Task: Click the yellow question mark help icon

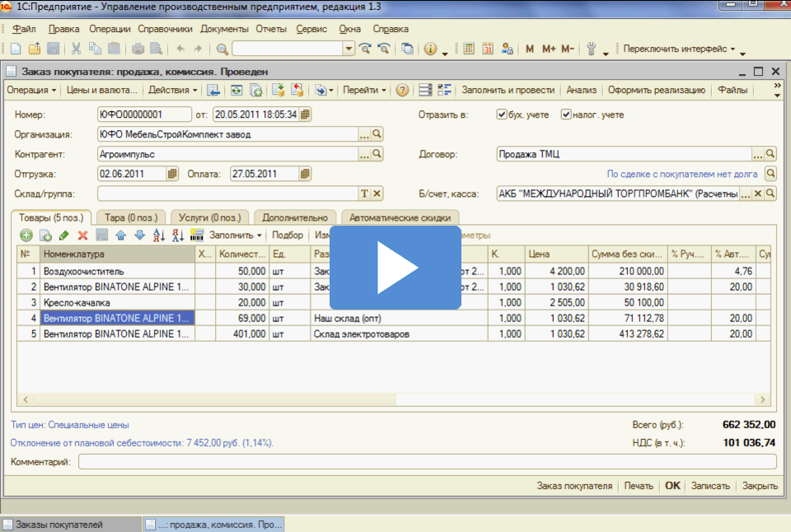Action: click(x=402, y=91)
